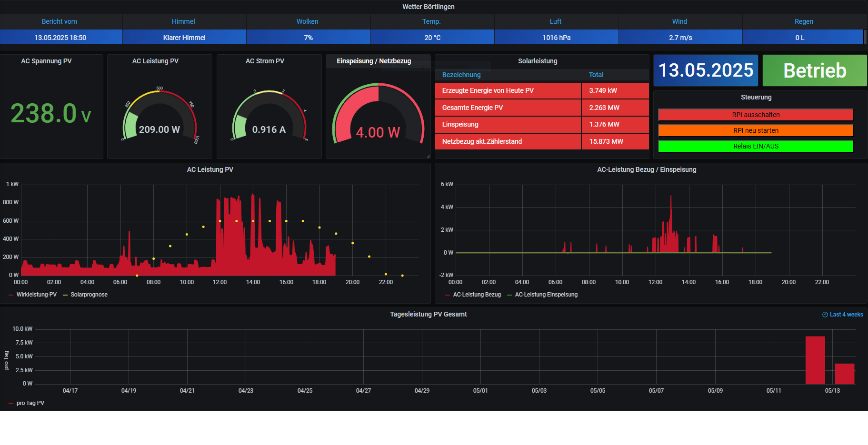The width and height of the screenshot is (868, 445).
Task: Click the clock icon beside Last 4 weeks
Action: (x=825, y=315)
